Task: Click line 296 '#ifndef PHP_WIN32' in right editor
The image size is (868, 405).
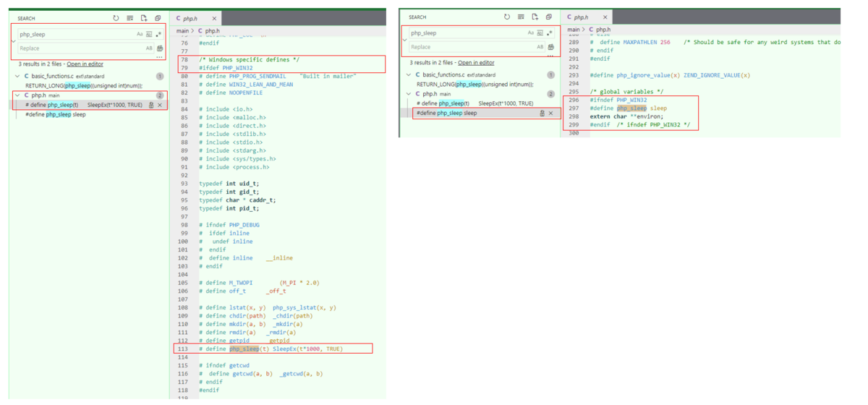Action: click(618, 100)
